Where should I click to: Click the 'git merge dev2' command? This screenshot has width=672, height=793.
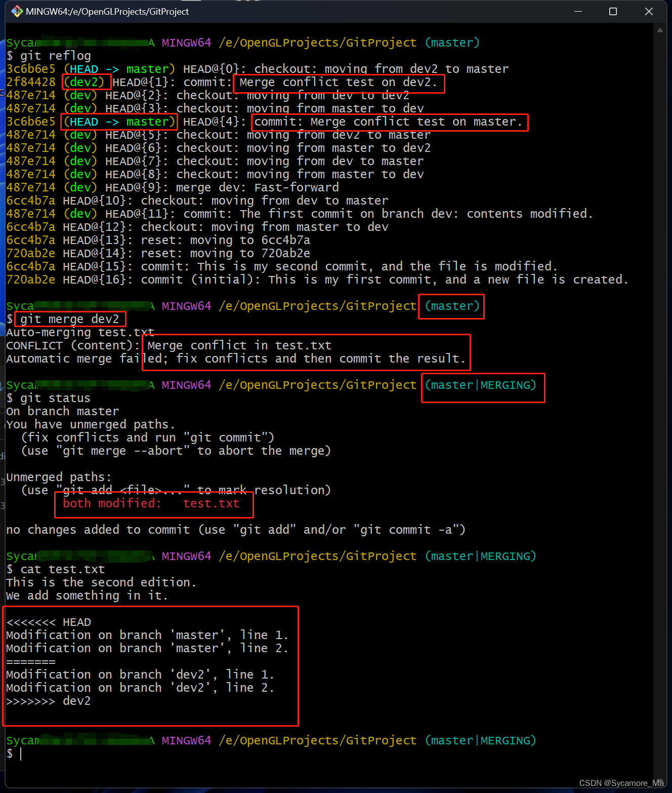(70, 319)
